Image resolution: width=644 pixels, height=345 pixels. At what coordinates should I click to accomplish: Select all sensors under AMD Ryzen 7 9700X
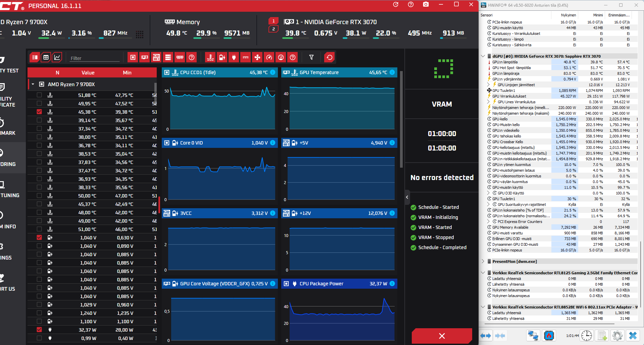[x=42, y=84]
